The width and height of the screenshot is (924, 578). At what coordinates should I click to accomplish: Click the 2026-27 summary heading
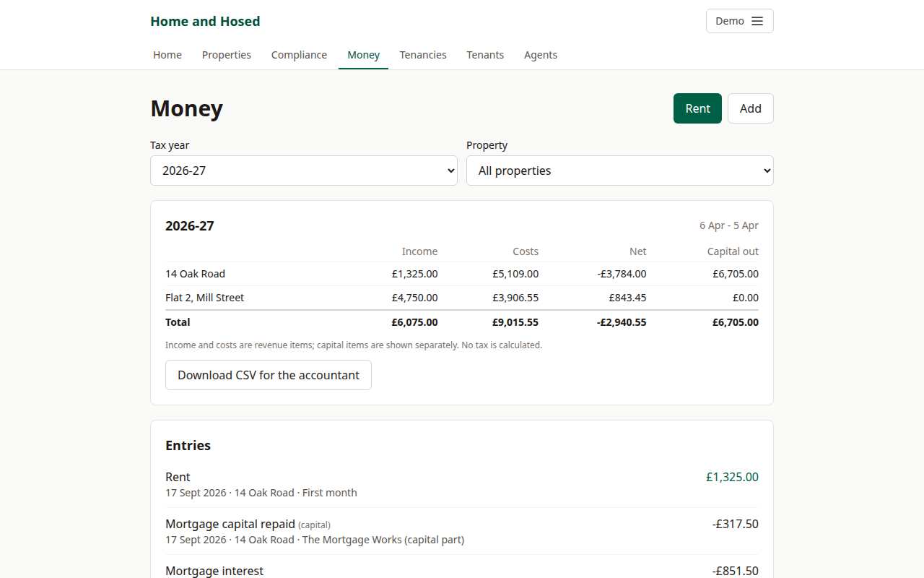[190, 225]
